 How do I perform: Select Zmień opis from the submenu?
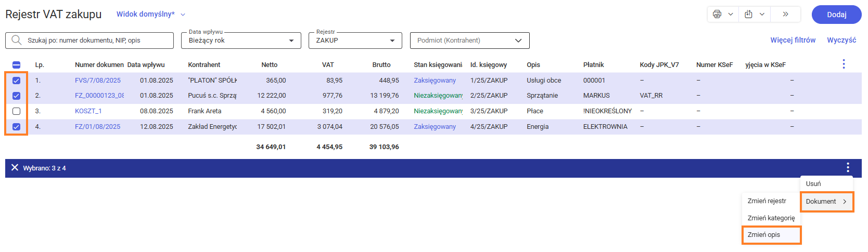pos(764,235)
